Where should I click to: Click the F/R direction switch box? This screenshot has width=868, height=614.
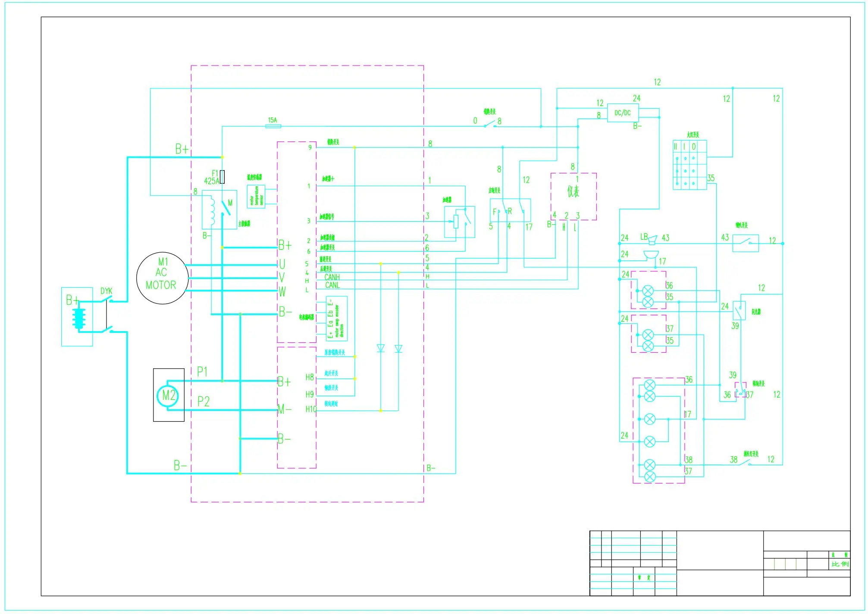[510, 211]
